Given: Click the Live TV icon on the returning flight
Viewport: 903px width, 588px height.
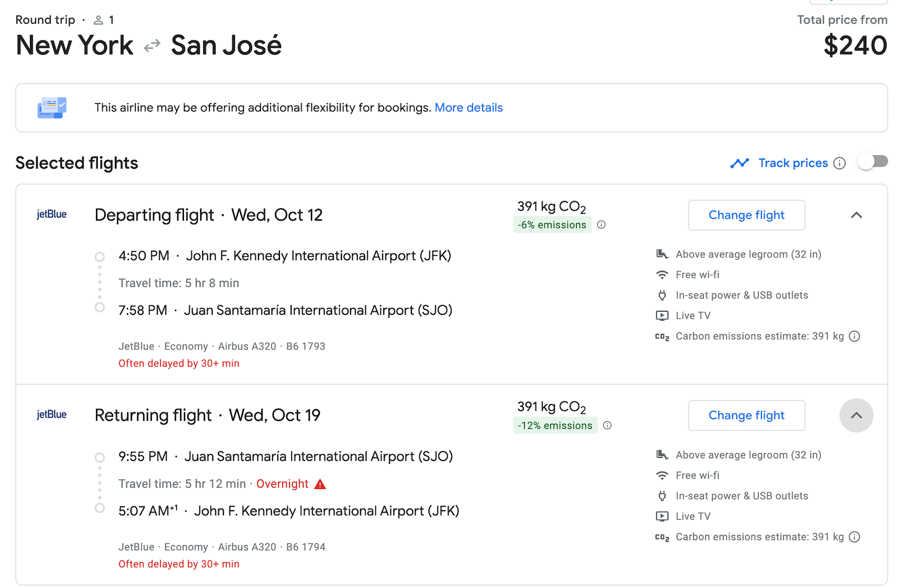Looking at the screenshot, I should 662,516.
